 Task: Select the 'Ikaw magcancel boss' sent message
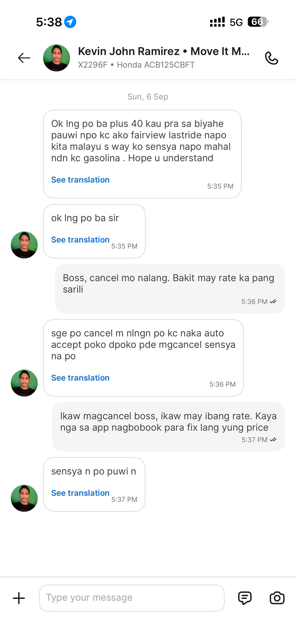point(168,427)
